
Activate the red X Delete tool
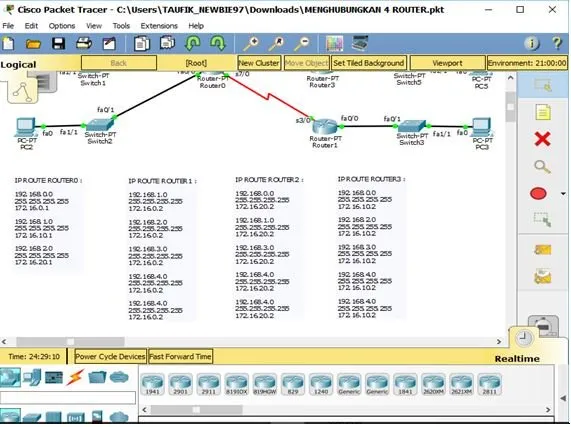pyautogui.click(x=542, y=139)
